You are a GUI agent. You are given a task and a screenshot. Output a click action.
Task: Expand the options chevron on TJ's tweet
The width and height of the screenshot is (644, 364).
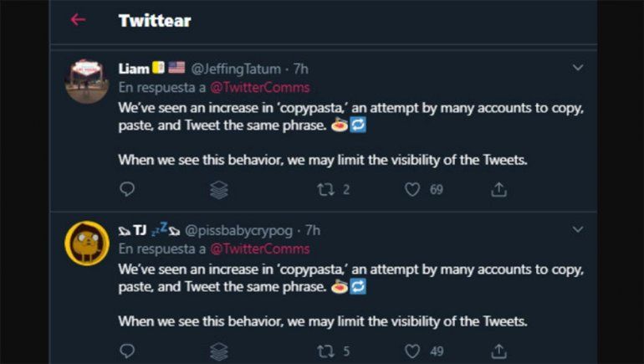click(x=577, y=229)
